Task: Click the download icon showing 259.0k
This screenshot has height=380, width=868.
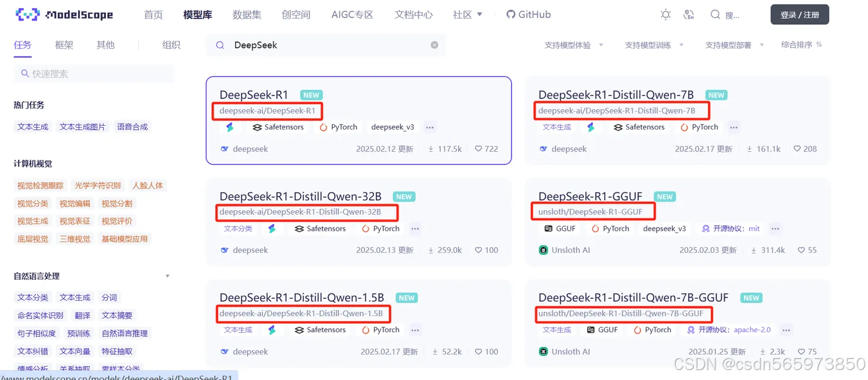Action: click(431, 250)
